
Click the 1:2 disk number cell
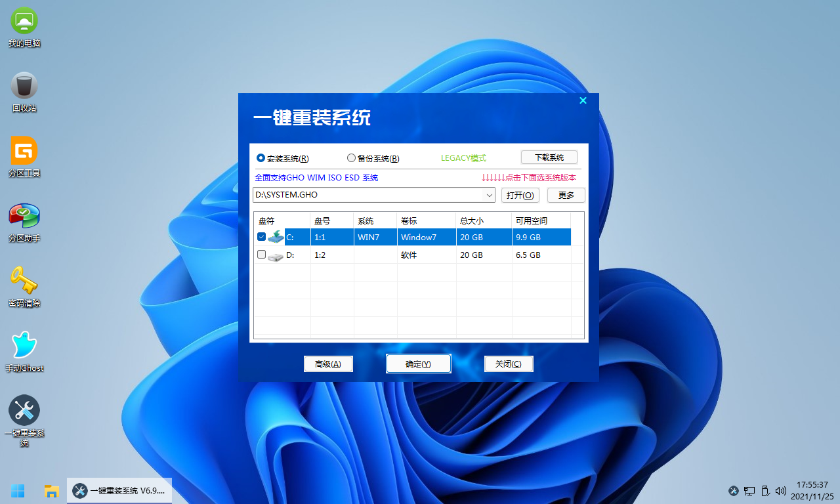coord(332,255)
